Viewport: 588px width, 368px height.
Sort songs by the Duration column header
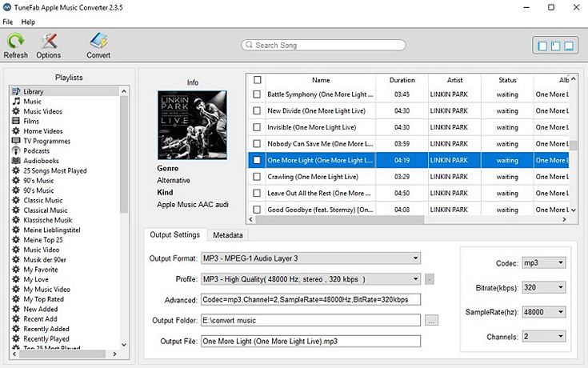(402, 80)
